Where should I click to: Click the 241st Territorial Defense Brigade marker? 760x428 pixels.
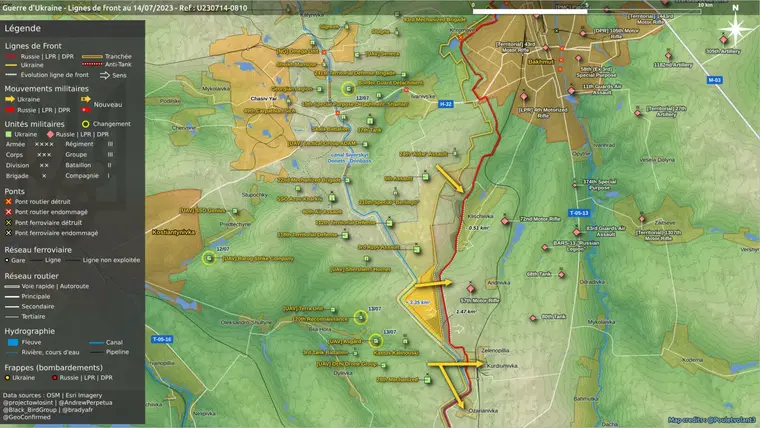(x=403, y=75)
